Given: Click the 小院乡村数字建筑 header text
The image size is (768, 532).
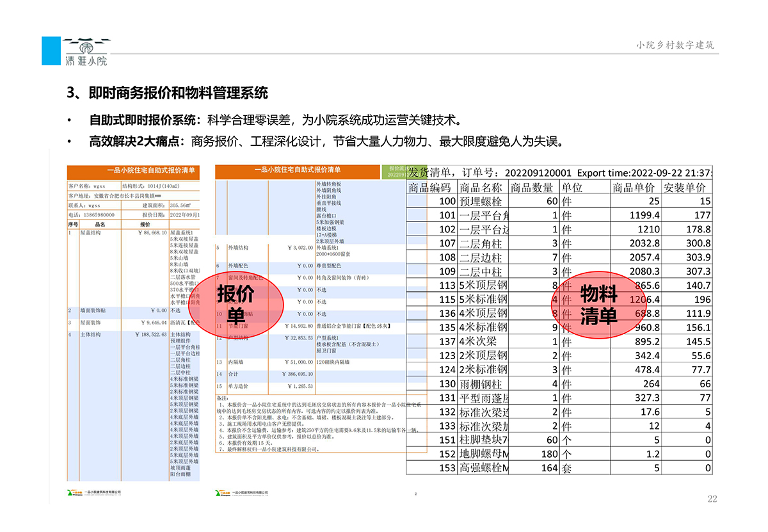Looking at the screenshot, I should (675, 45).
